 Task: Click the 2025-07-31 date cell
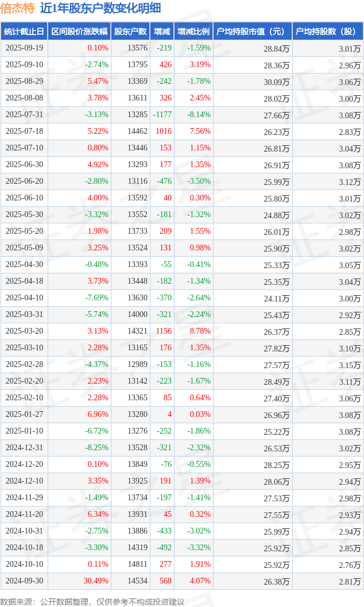24,115
